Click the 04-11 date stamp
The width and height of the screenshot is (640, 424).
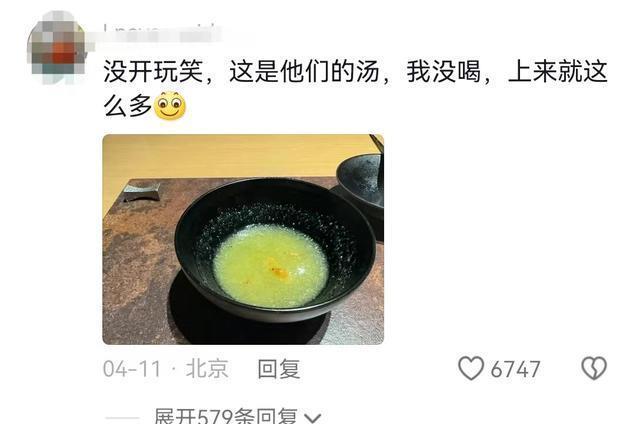132,369
